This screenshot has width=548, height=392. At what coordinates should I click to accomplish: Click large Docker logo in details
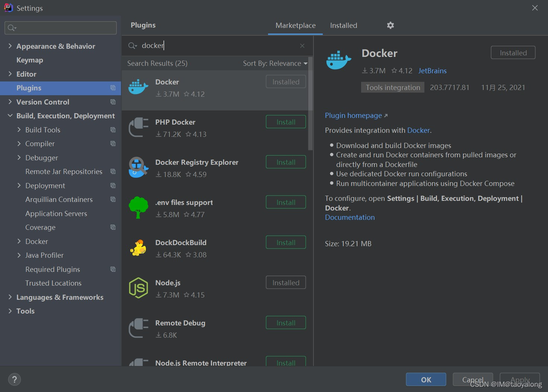338,60
